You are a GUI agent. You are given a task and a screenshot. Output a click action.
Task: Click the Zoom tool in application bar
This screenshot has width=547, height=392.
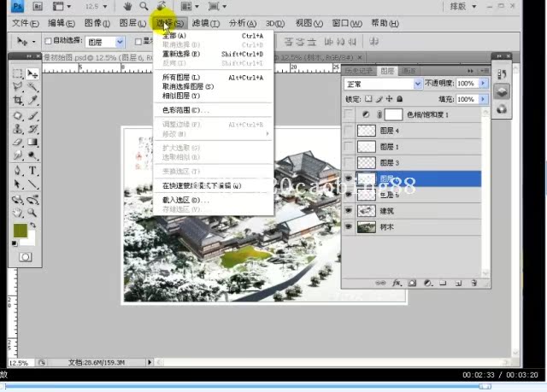tap(144, 6)
